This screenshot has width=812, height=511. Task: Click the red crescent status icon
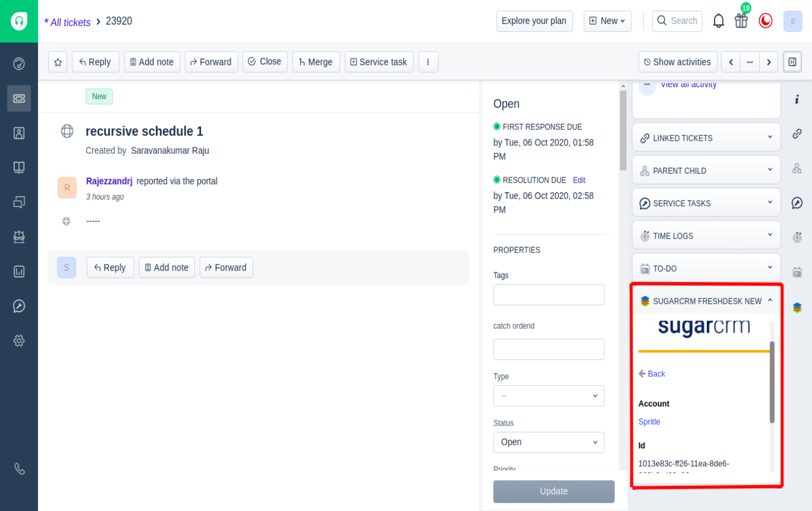[765, 21]
